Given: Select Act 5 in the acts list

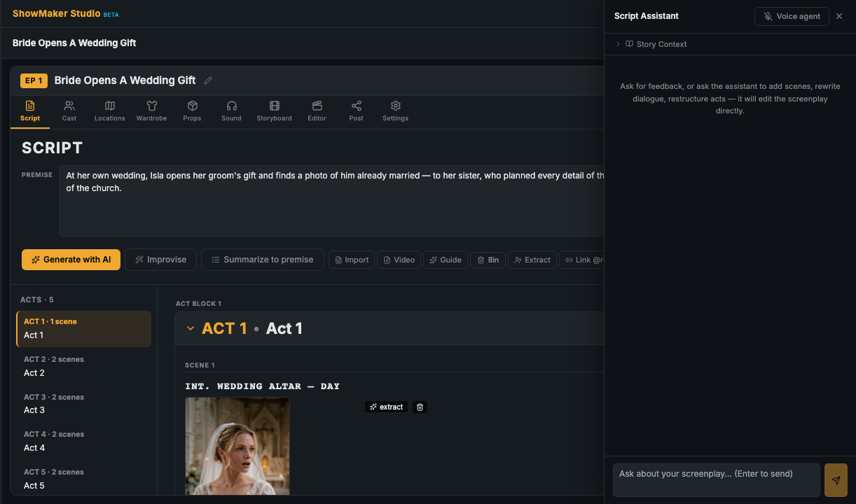Looking at the screenshot, I should coord(83,479).
